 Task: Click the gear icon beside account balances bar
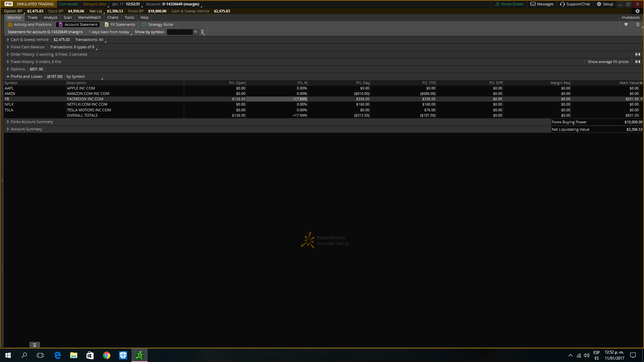638,11
